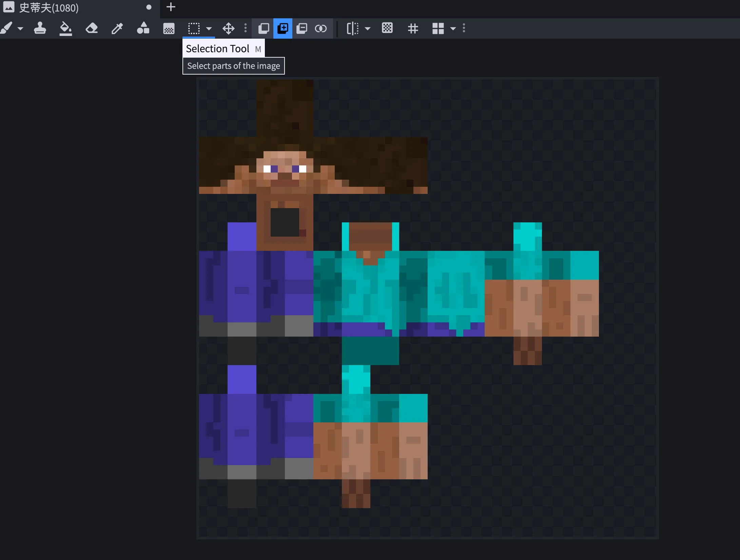Set selection mode to replace
The image size is (740, 560).
[x=264, y=28]
